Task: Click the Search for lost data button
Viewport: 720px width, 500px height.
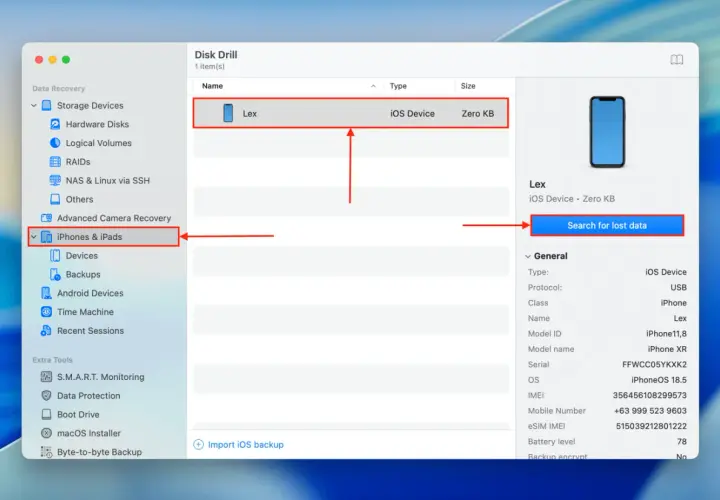Action: (607, 225)
